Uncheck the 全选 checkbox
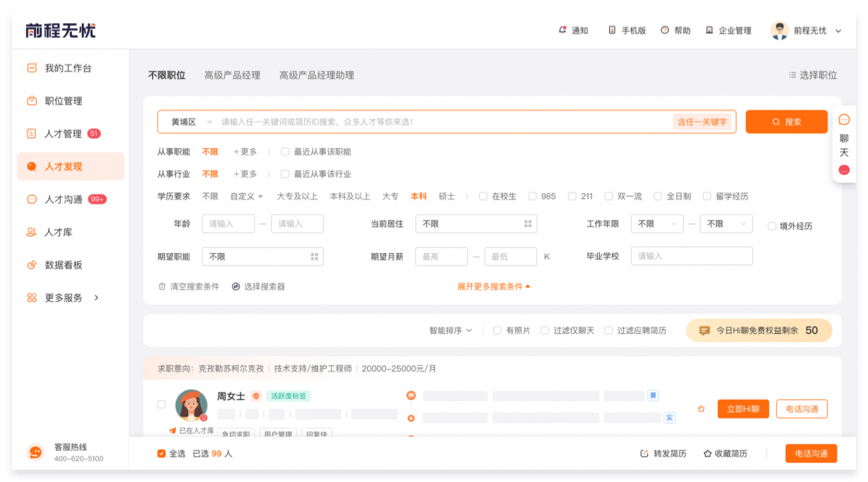The height and width of the screenshot is (482, 868). [x=161, y=453]
